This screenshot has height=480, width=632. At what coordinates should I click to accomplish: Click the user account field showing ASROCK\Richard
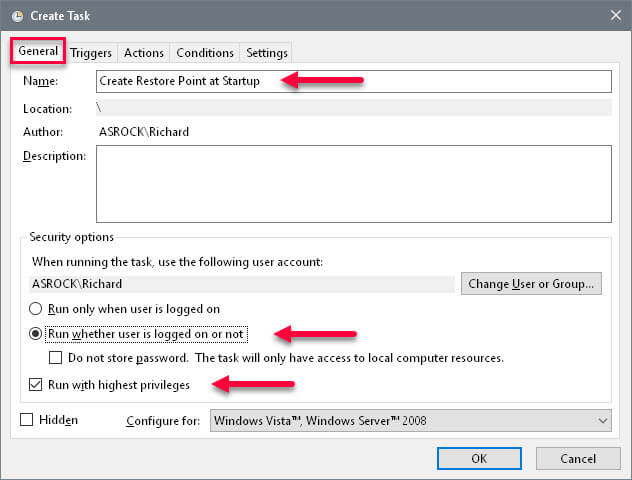(242, 284)
